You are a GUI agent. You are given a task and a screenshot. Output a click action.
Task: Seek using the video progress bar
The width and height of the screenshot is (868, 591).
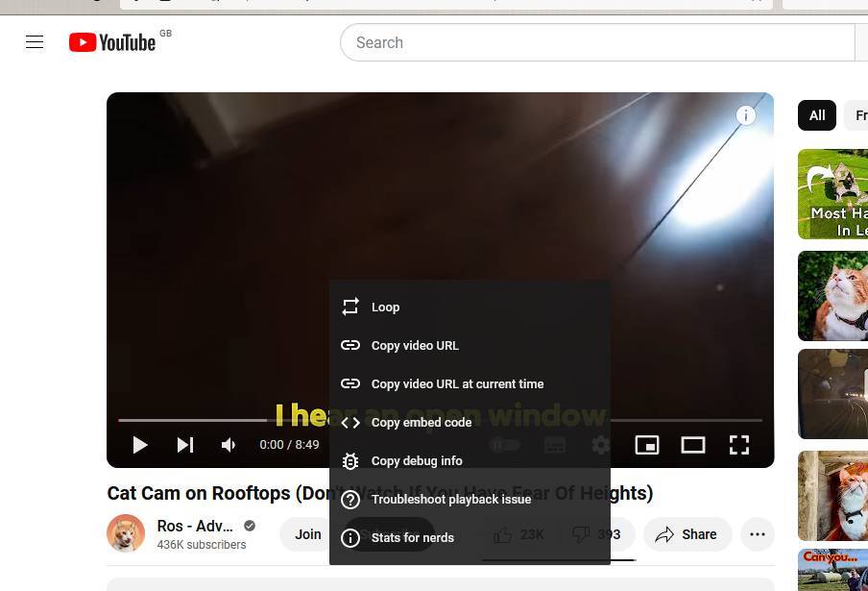440,420
